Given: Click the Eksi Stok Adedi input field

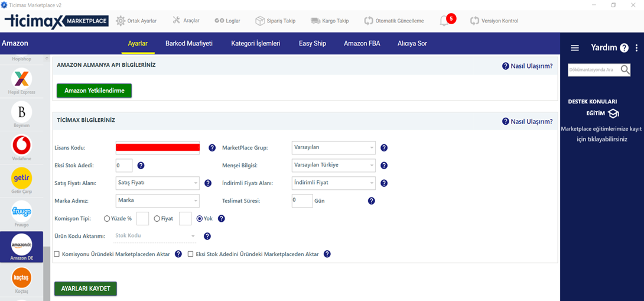Looking at the screenshot, I should pos(124,166).
